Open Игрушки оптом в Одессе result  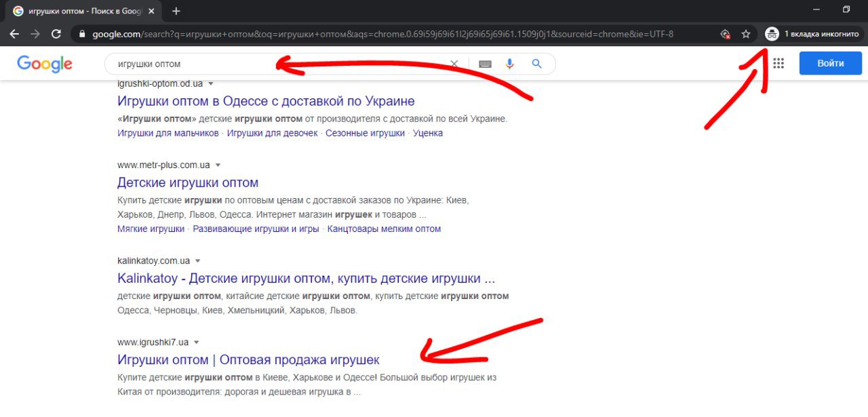tap(266, 101)
